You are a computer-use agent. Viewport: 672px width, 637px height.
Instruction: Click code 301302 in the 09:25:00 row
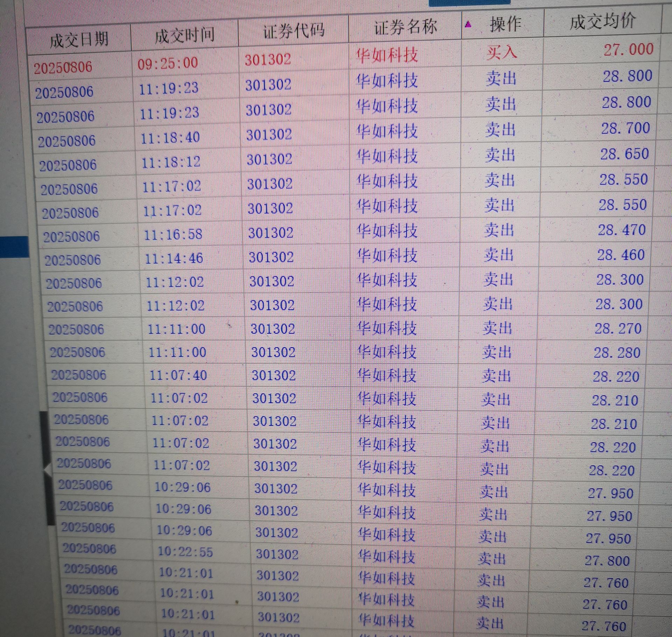click(x=268, y=59)
